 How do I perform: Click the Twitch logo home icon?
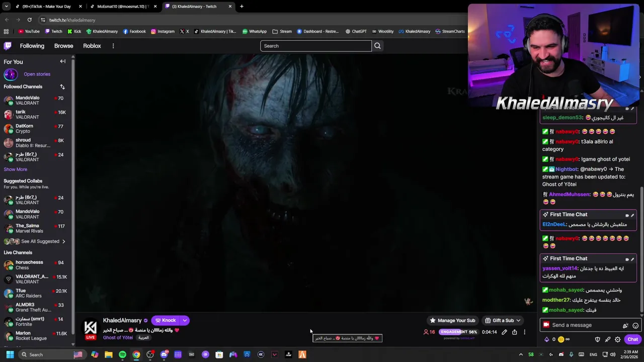point(8,46)
